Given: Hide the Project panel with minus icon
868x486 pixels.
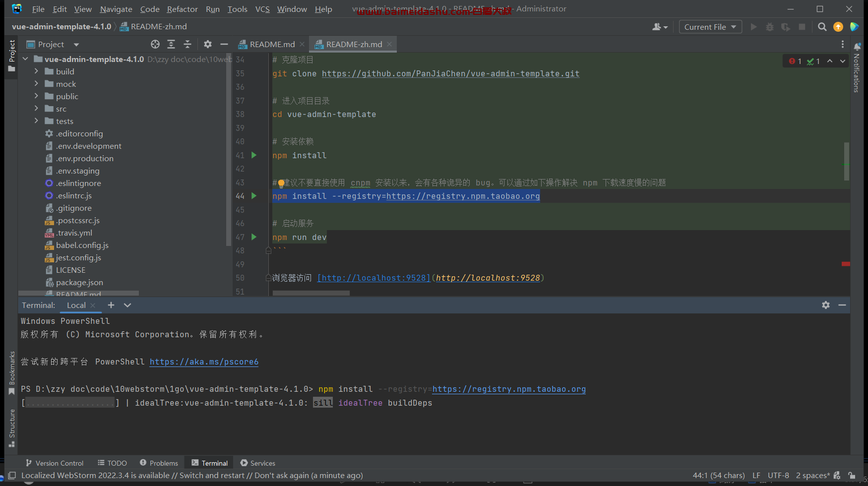Looking at the screenshot, I should pyautogui.click(x=224, y=44).
